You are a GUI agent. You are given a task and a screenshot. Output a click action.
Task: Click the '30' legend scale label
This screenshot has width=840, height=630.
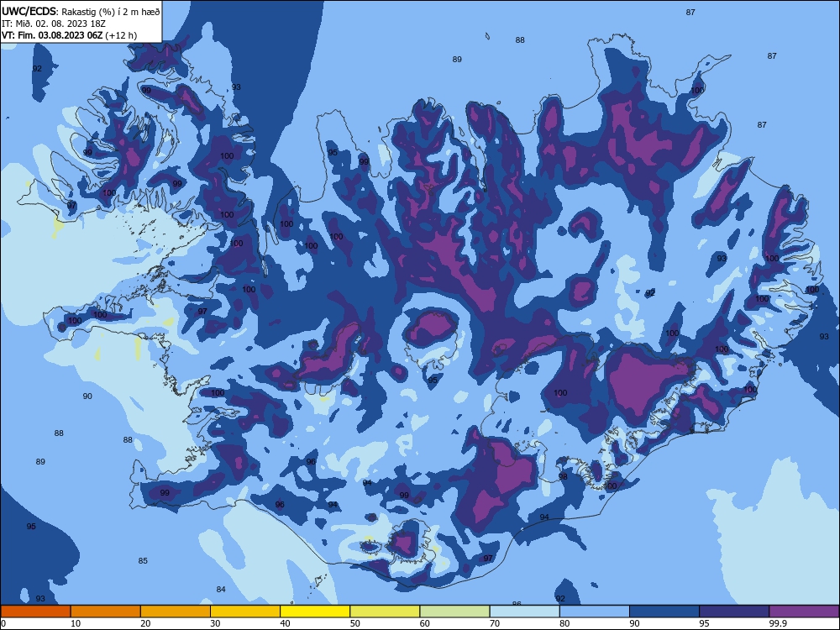[x=215, y=623]
